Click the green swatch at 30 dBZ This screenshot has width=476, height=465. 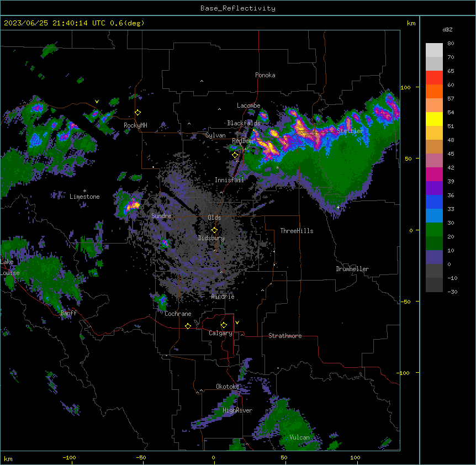[x=434, y=230]
